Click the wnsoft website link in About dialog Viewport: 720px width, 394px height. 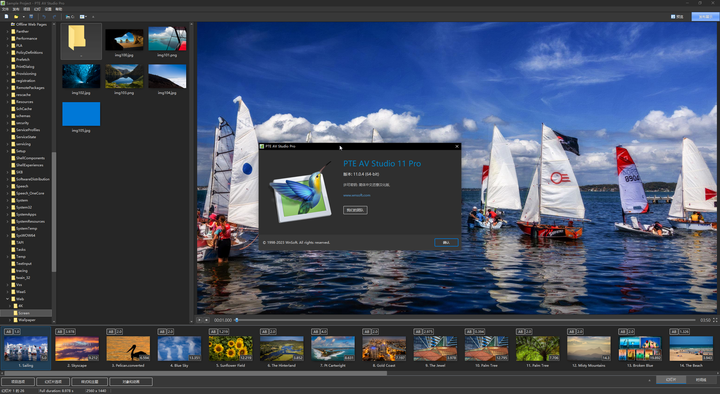pyautogui.click(x=357, y=195)
